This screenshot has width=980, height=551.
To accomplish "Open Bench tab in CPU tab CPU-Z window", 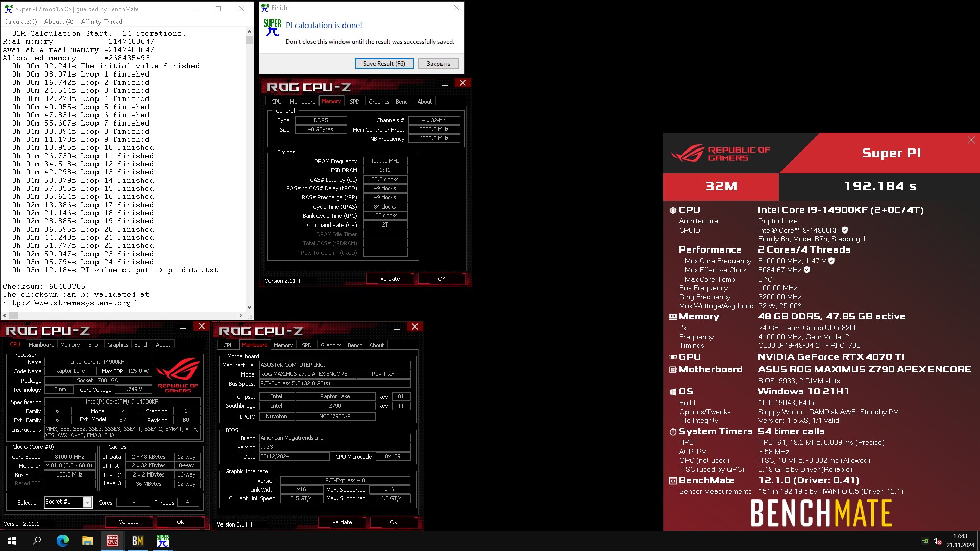I will click(x=141, y=345).
